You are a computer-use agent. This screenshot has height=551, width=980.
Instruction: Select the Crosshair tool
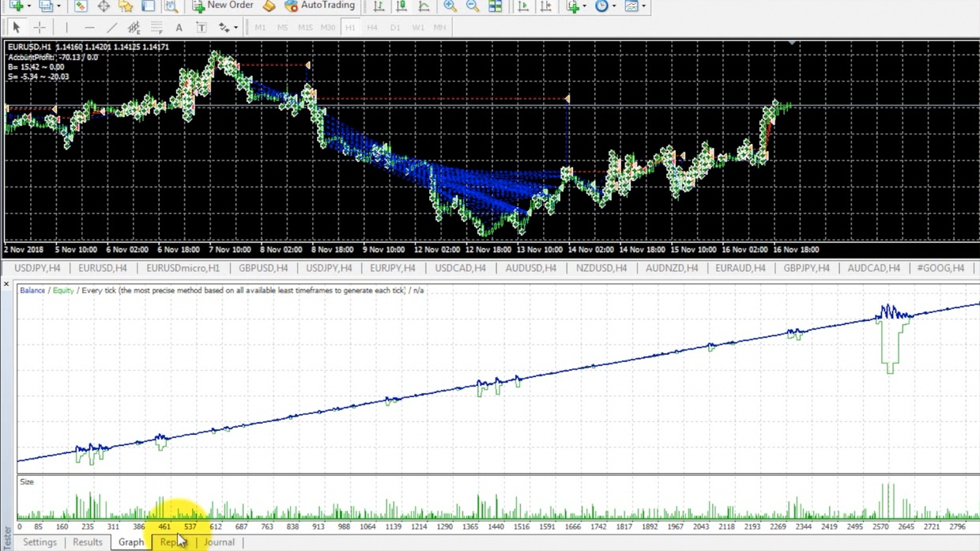point(39,28)
